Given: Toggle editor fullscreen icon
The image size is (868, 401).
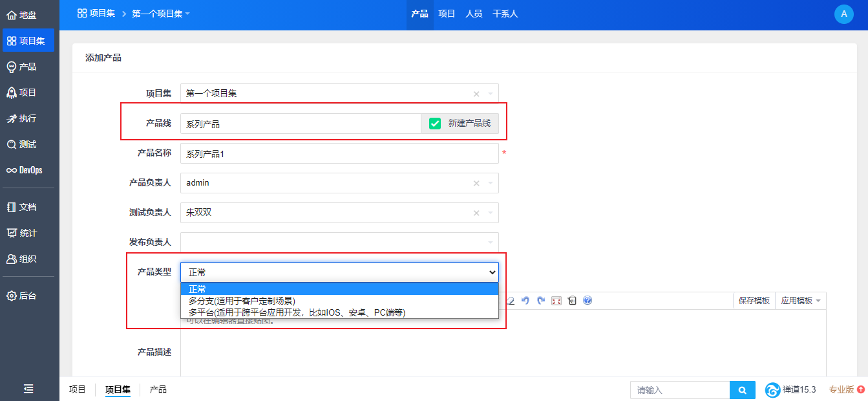Looking at the screenshot, I should (556, 301).
